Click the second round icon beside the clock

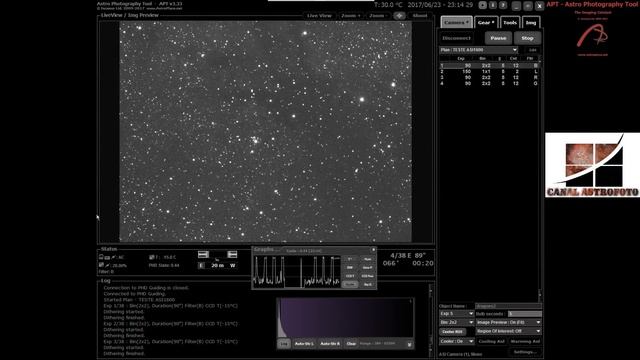pos(493,5)
